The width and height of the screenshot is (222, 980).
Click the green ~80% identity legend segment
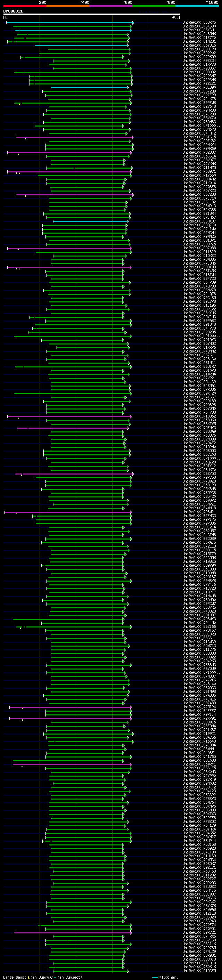click(154, 6)
